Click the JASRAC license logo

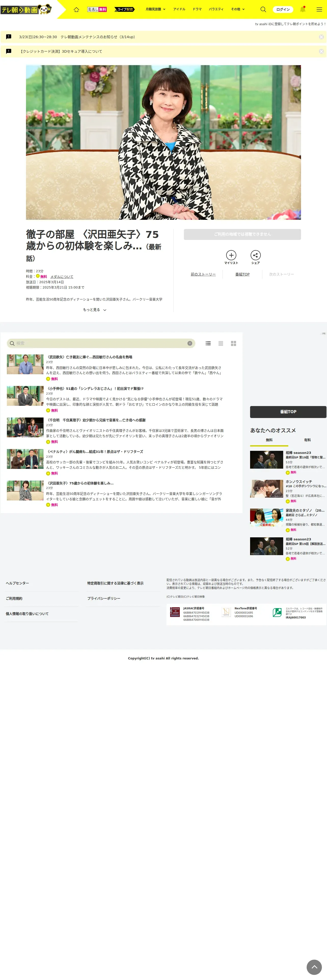point(175,612)
